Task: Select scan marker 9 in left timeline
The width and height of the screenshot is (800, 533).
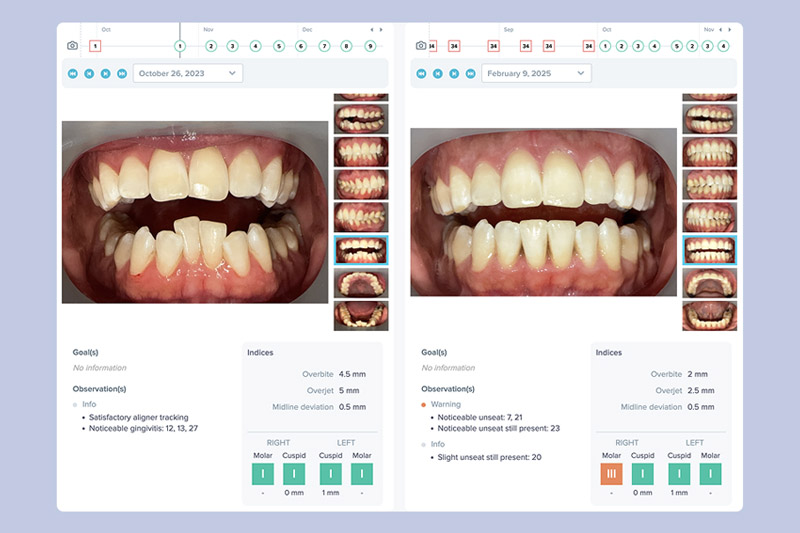Action: [x=370, y=46]
